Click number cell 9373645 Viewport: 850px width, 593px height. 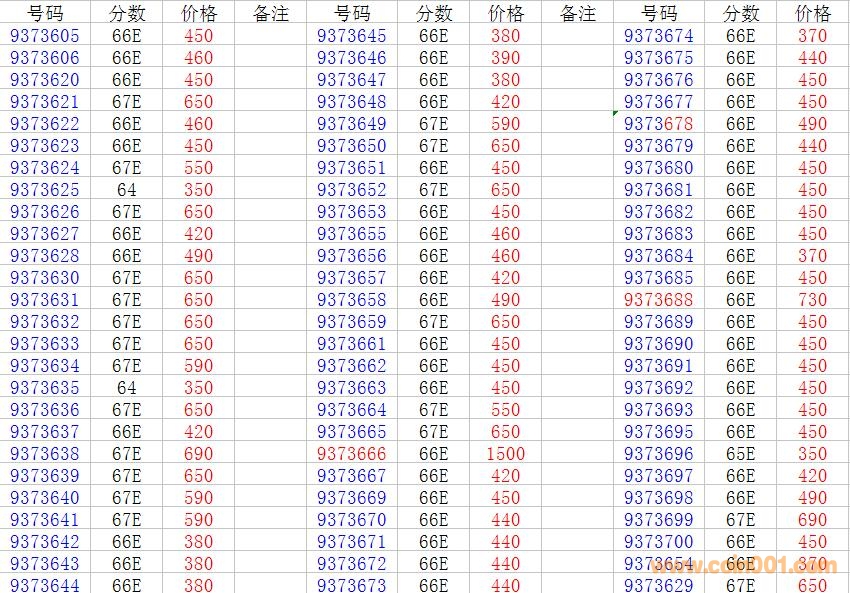tap(351, 36)
